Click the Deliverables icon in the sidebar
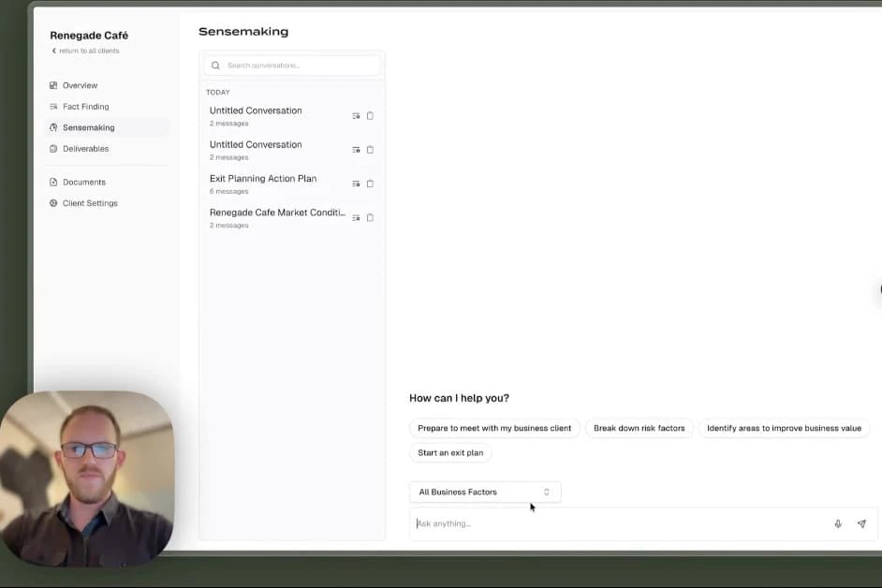Viewport: 882px width, 588px height. click(x=54, y=148)
